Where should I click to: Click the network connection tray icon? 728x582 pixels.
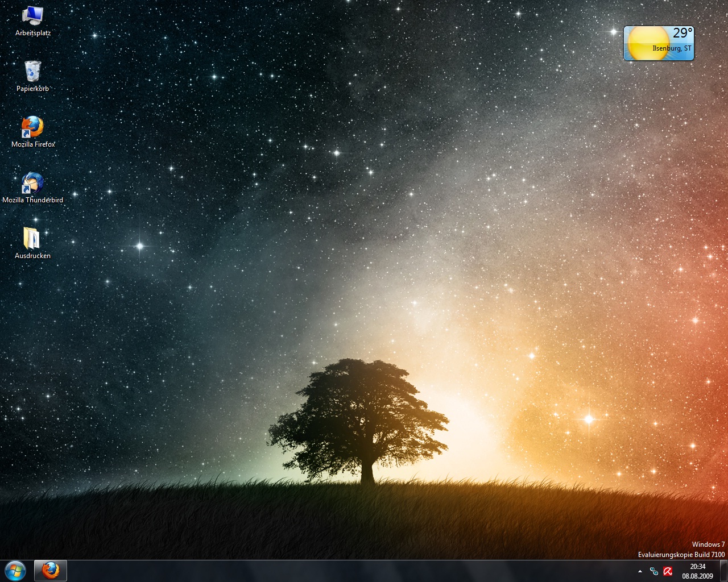[x=654, y=571]
